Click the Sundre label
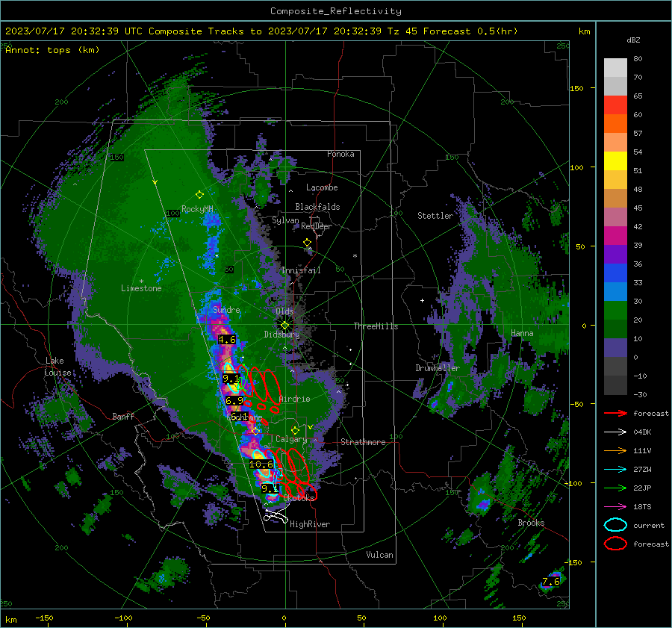The image size is (672, 628). 226,310
